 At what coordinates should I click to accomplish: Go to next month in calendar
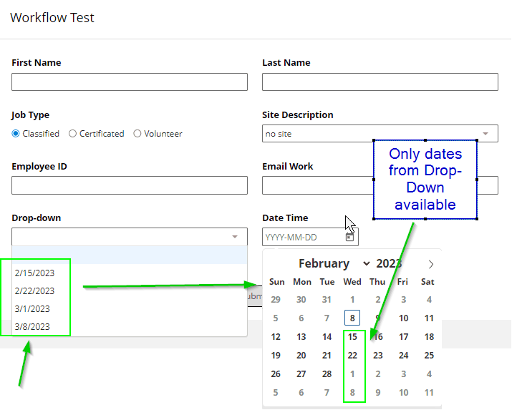430,264
